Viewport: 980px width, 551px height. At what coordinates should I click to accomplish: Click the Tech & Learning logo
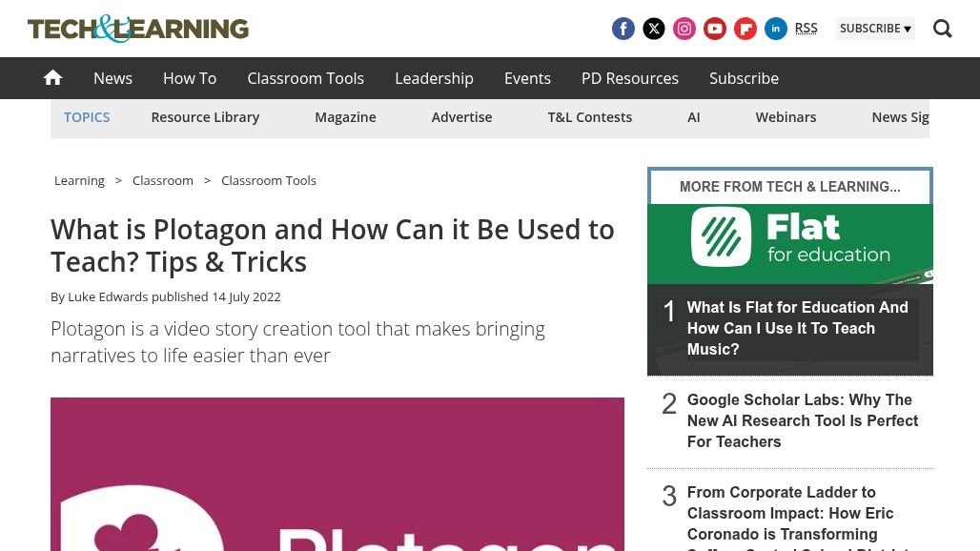click(x=137, y=29)
